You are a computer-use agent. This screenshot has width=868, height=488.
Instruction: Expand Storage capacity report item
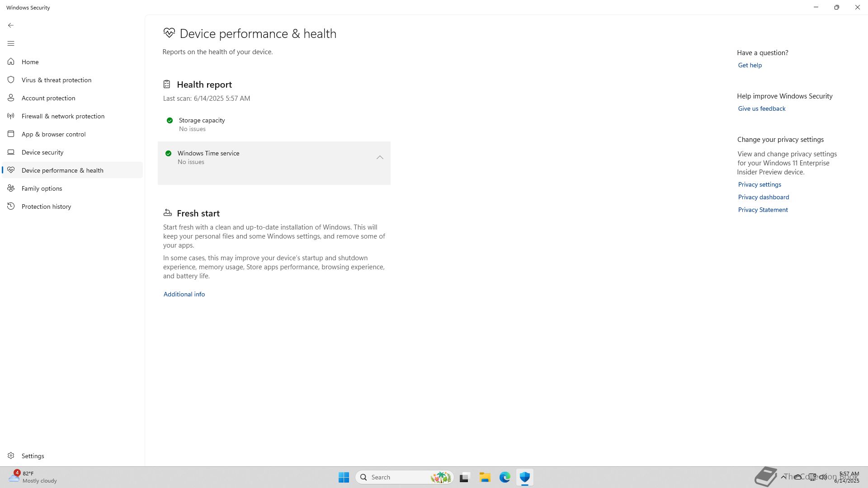(202, 124)
